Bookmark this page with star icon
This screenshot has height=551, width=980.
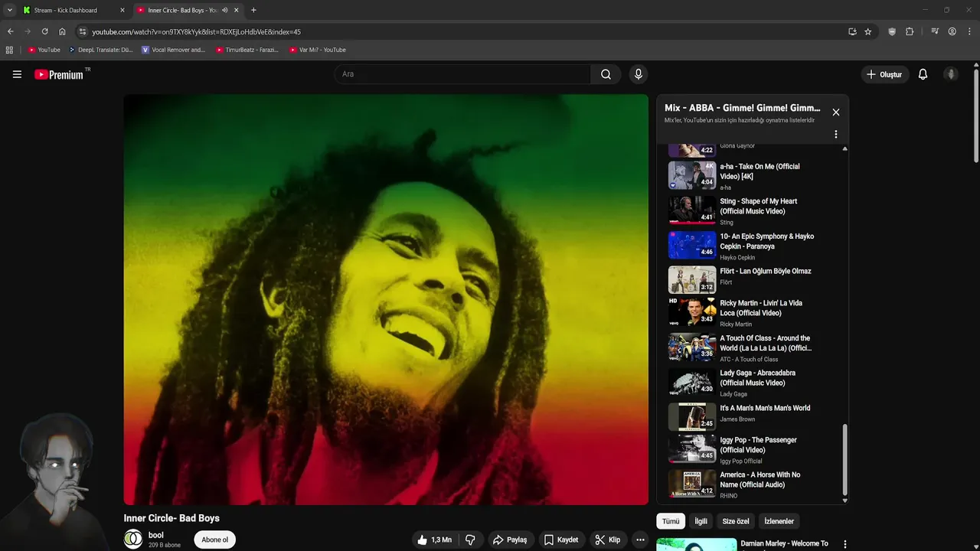(867, 31)
